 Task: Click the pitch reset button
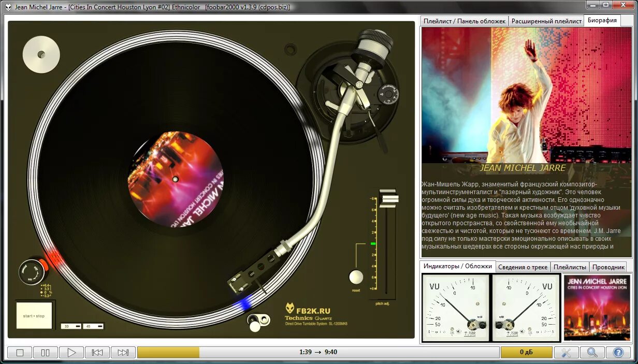tap(356, 277)
